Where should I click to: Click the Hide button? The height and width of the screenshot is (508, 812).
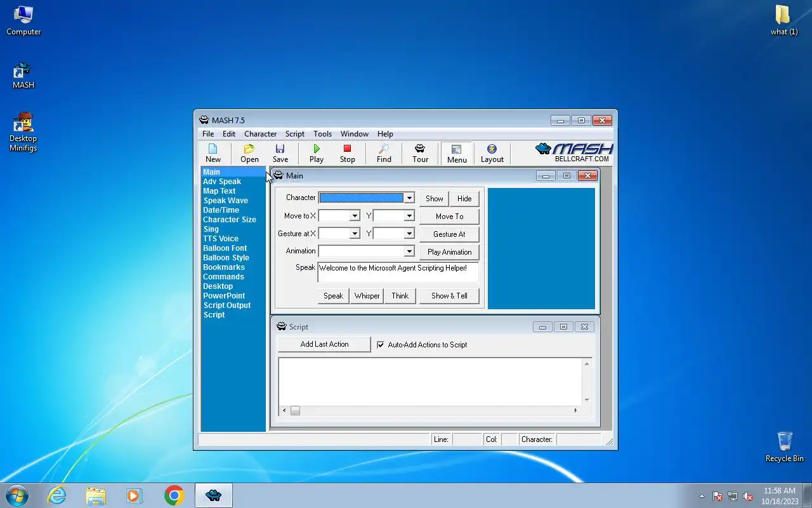coord(464,199)
